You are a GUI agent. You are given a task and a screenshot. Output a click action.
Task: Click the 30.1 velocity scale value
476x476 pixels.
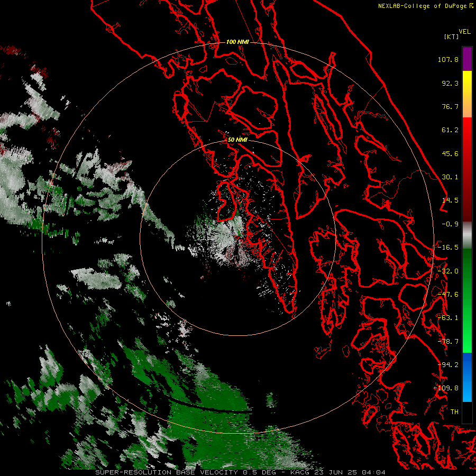450,177
